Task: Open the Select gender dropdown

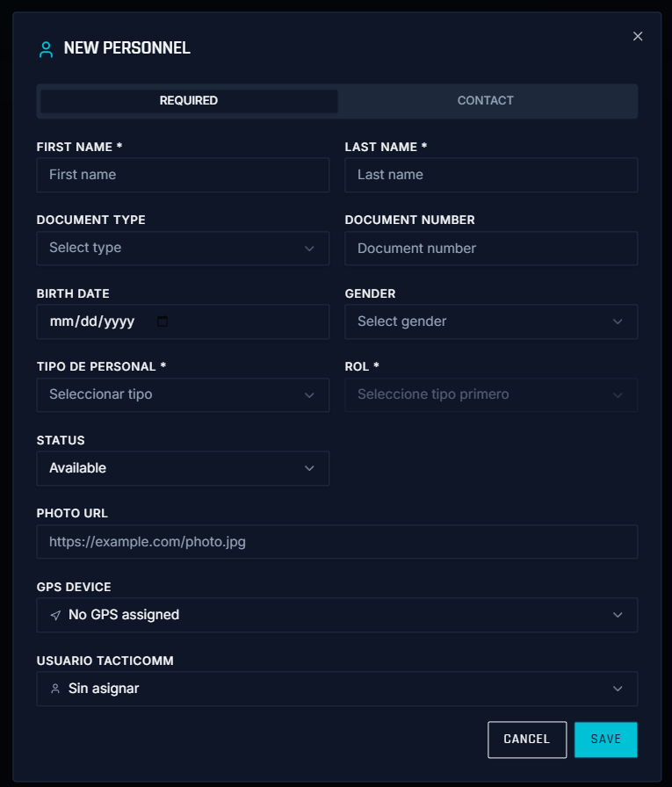Action: pos(491,321)
